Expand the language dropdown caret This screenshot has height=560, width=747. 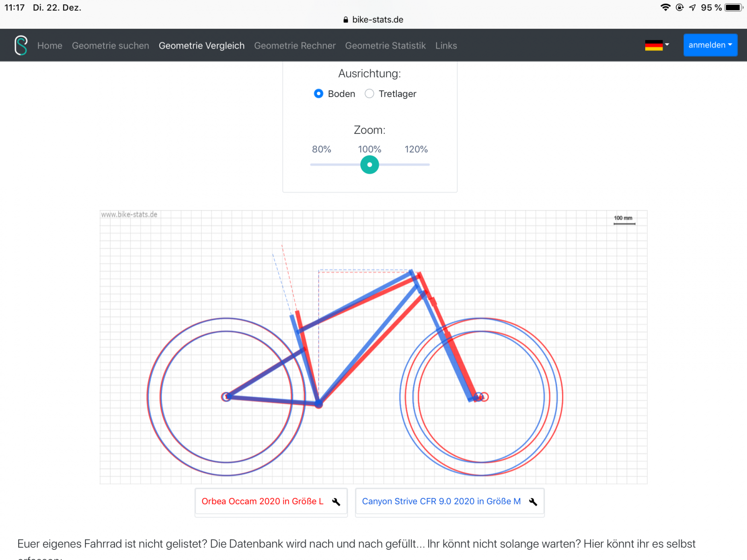tap(667, 45)
